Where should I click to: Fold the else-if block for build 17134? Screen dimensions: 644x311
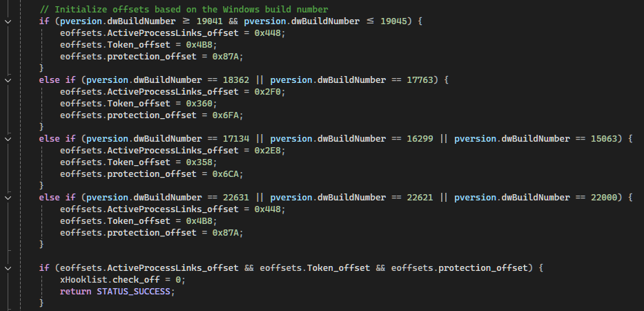coord(8,139)
